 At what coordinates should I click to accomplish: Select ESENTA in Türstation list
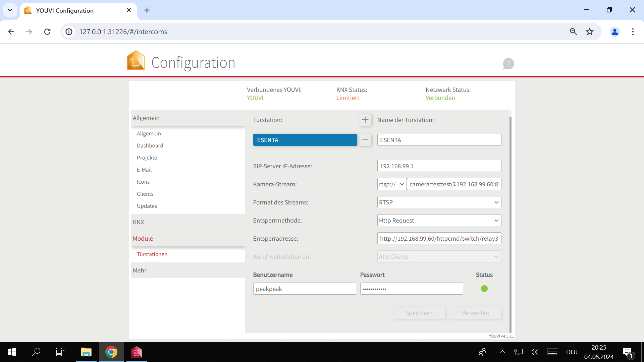(305, 140)
